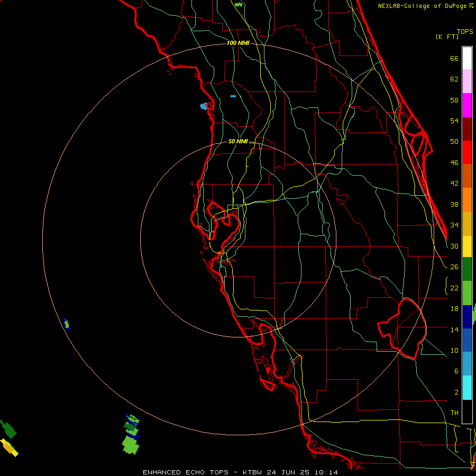
Task: Pick the white swatch in the color scale
Action: [x=467, y=58]
